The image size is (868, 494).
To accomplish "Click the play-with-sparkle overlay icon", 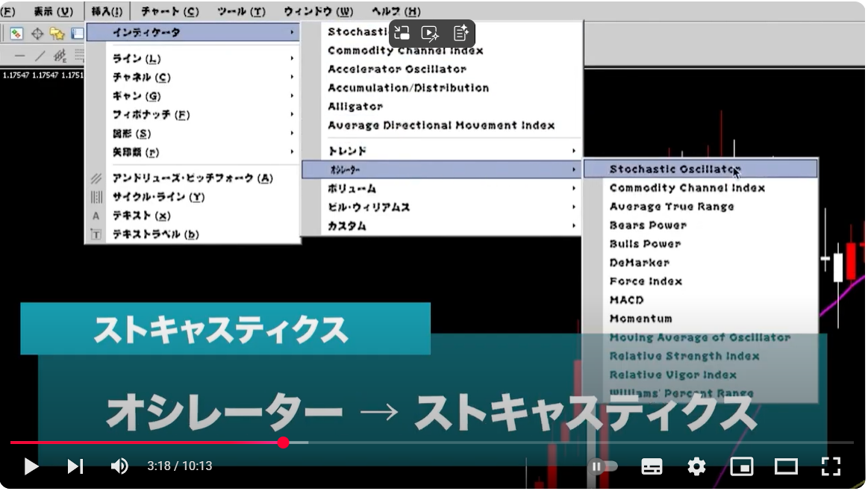I will 430,34.
